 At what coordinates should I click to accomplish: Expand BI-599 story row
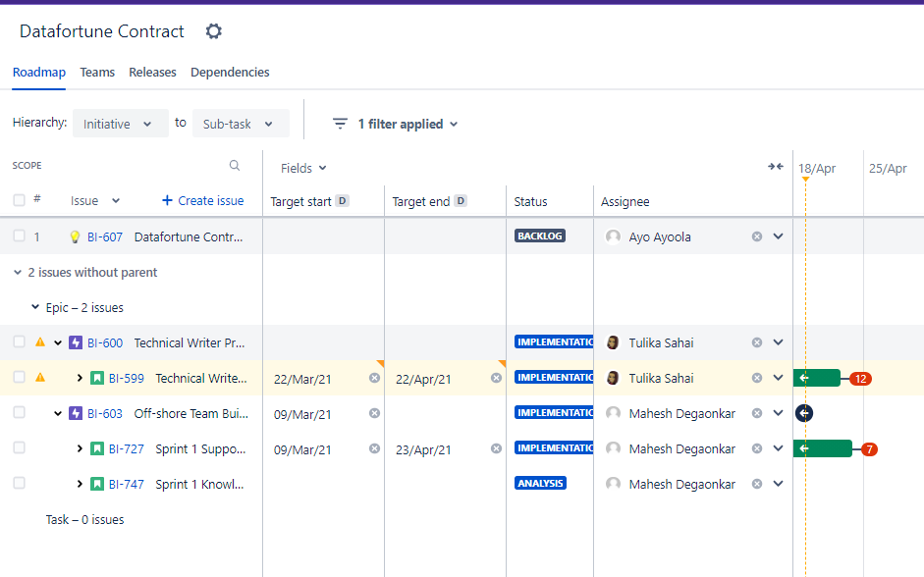80,378
